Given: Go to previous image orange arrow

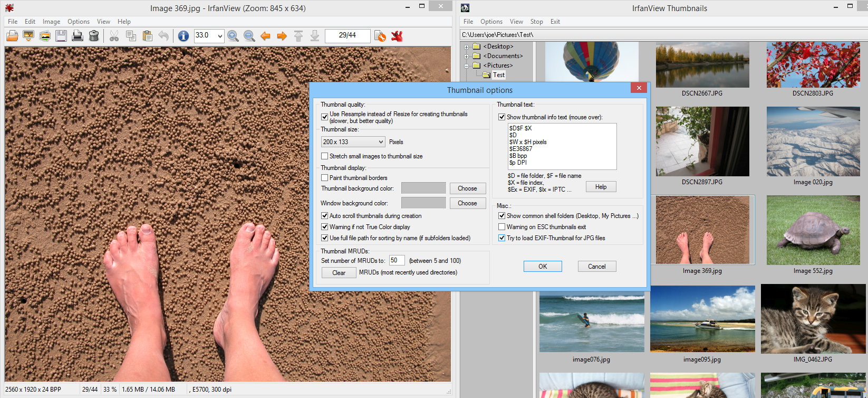Looking at the screenshot, I should pos(266,36).
